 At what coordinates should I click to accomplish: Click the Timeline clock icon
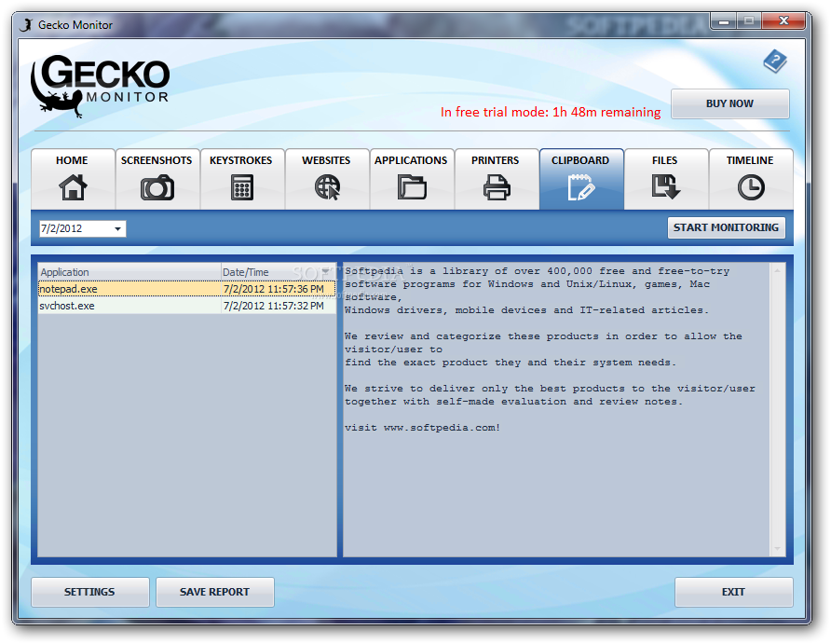tap(751, 187)
